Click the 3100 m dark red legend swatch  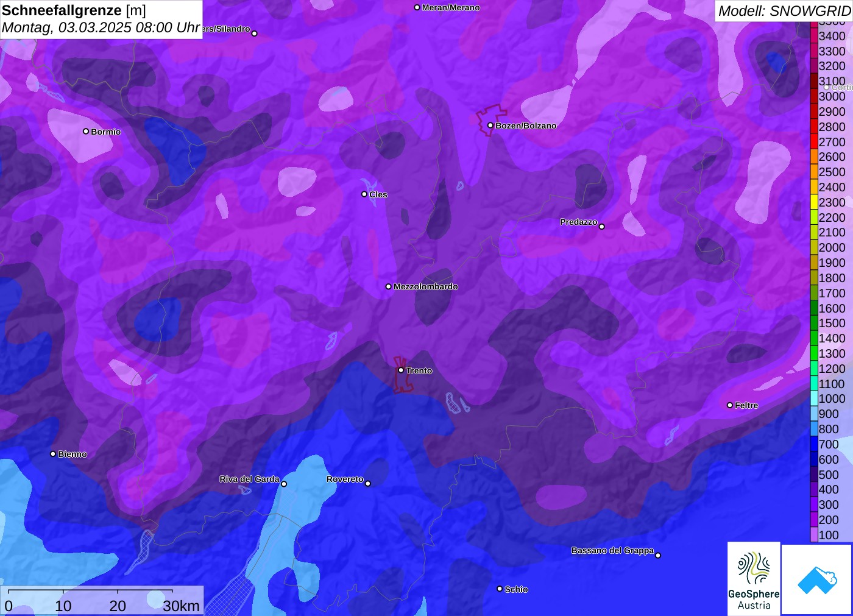[x=814, y=81]
